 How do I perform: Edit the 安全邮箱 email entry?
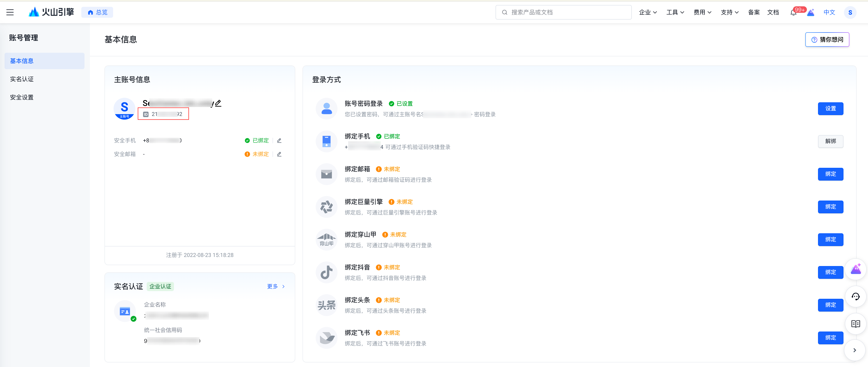[x=279, y=154]
